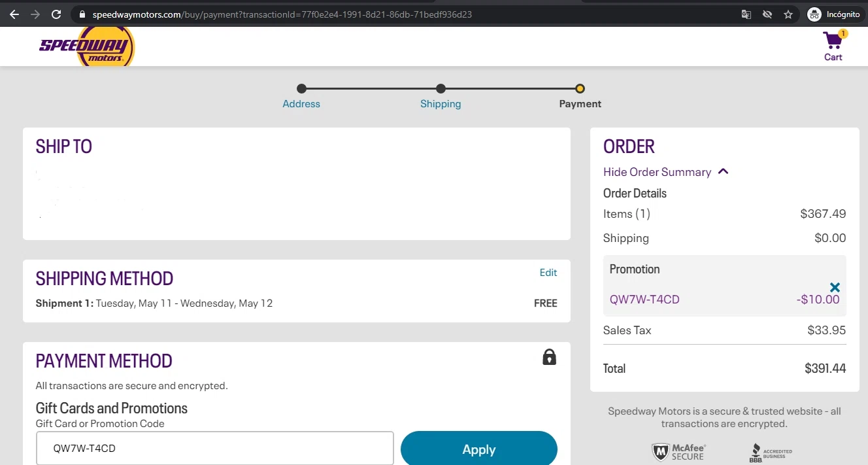Click the gift card or promotion code field
Image resolution: width=868 pixels, height=465 pixels.
coord(215,449)
